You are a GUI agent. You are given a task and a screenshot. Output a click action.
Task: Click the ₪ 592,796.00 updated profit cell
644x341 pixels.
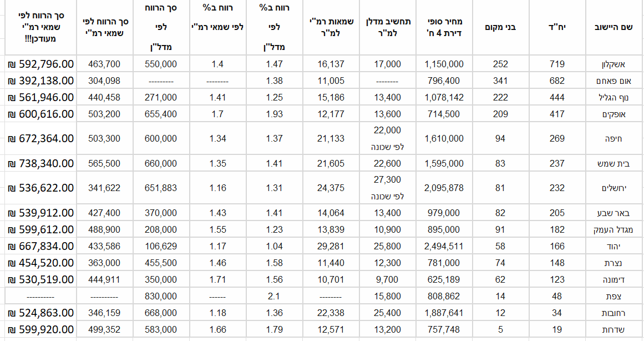[40, 64]
